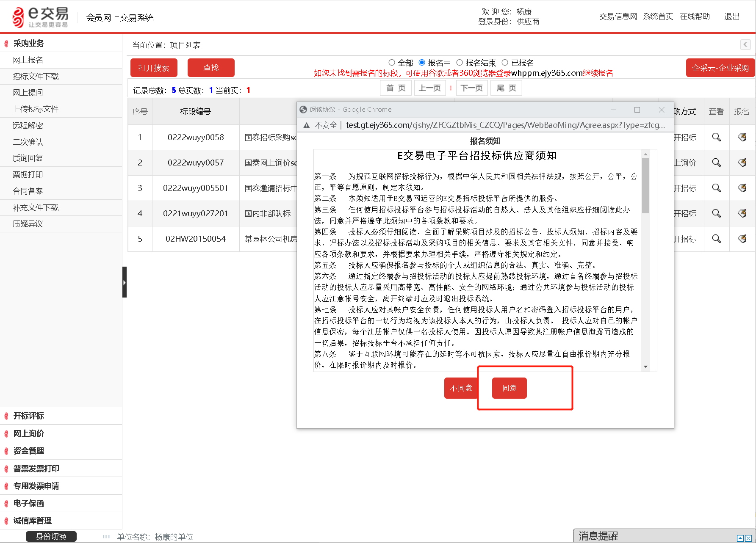Image resolution: width=756 pixels, height=543 pixels.
Task: Expand the 资金管理 menu section
Action: [61, 451]
